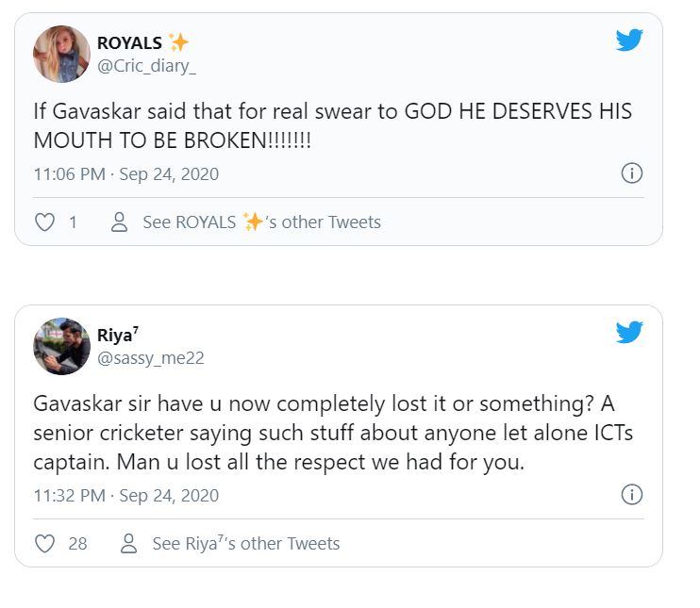Screen dimensions: 700x608
Task: Open Riya profile picture
Action: [x=61, y=346]
